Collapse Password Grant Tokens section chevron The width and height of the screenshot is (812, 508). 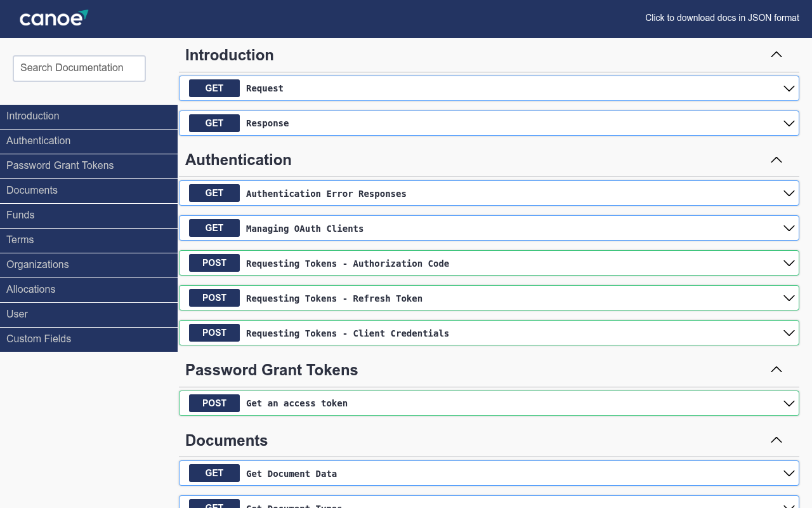(x=776, y=370)
